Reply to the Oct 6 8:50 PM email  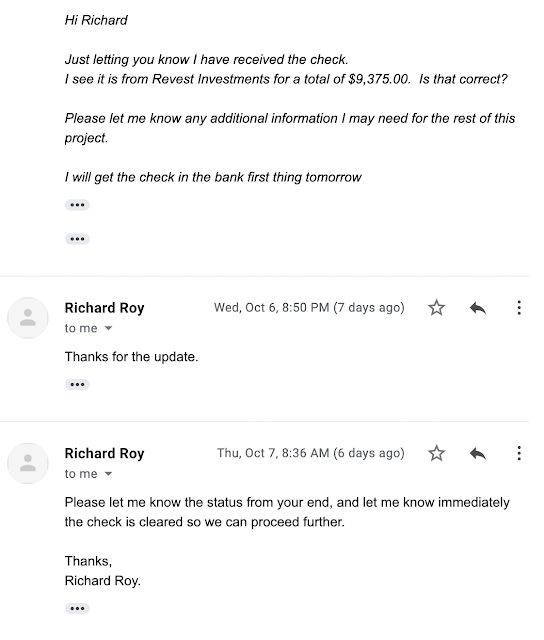tap(477, 308)
